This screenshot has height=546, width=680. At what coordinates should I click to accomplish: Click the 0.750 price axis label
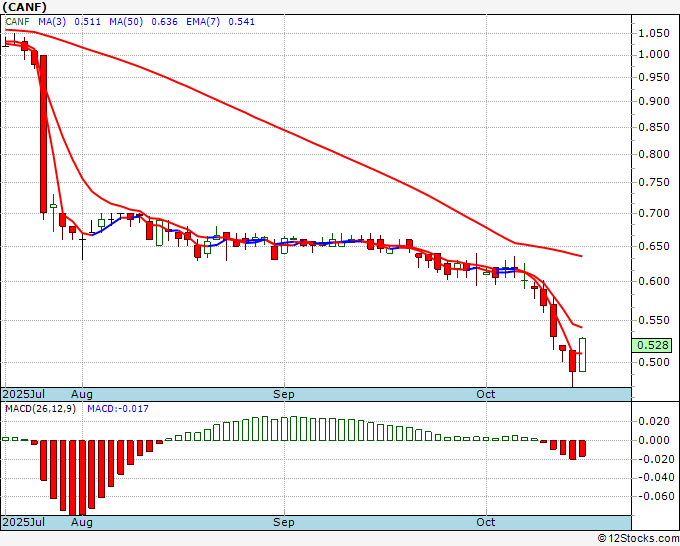pyautogui.click(x=654, y=183)
